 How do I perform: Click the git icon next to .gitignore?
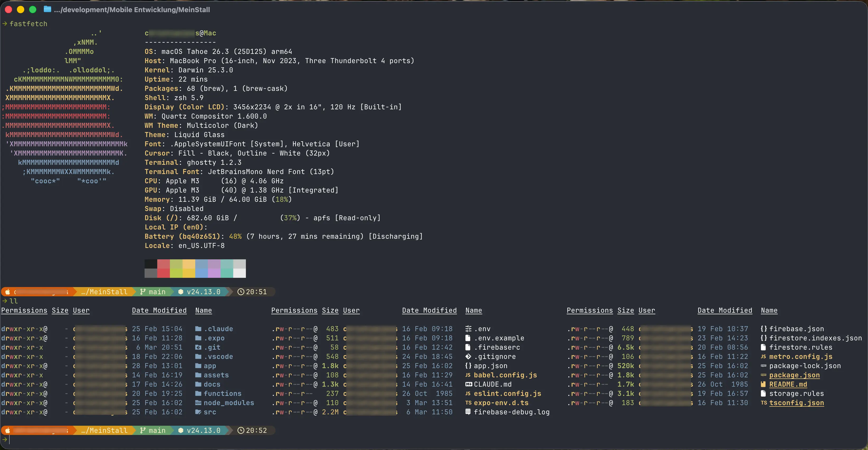point(468,357)
